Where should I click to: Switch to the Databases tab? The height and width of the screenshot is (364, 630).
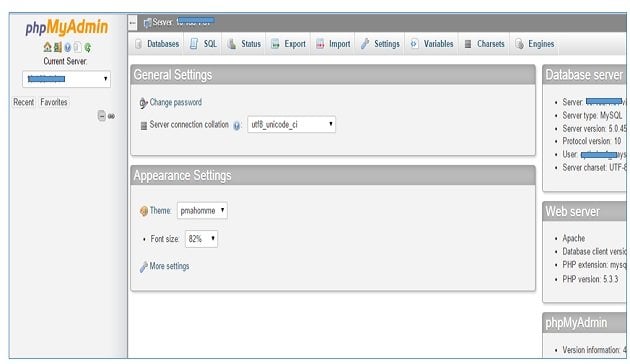157,44
